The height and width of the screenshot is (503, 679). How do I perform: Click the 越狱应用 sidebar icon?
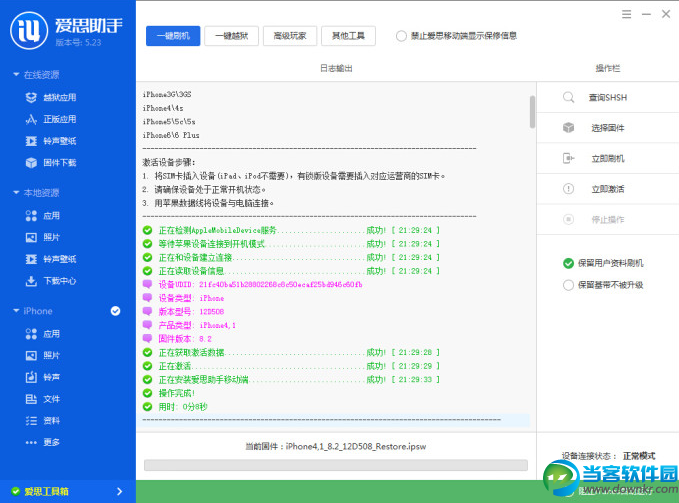pos(29,98)
